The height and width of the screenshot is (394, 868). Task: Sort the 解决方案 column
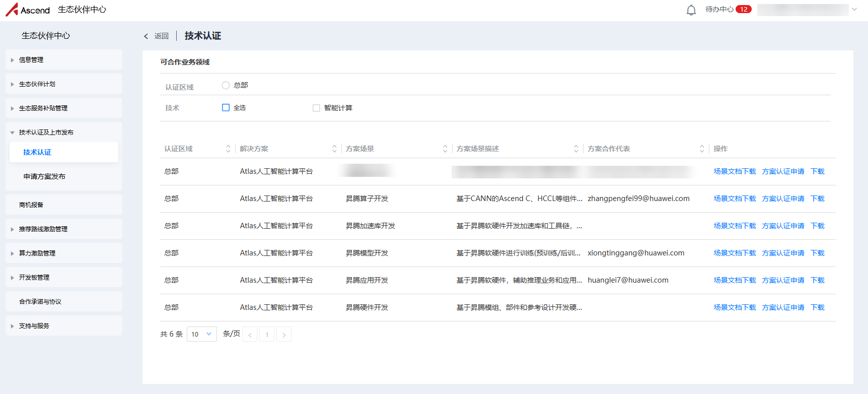pyautogui.click(x=334, y=149)
